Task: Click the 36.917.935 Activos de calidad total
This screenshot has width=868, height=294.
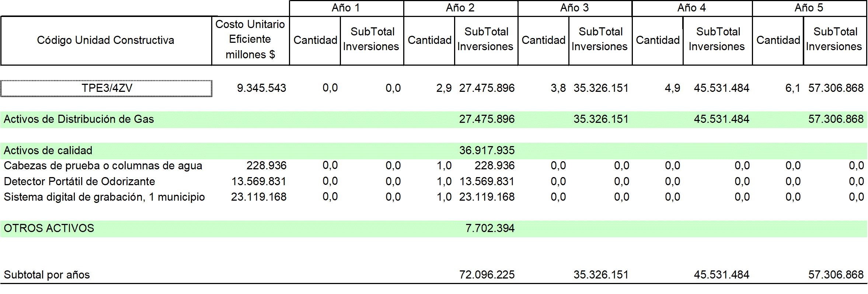Action: (x=487, y=151)
